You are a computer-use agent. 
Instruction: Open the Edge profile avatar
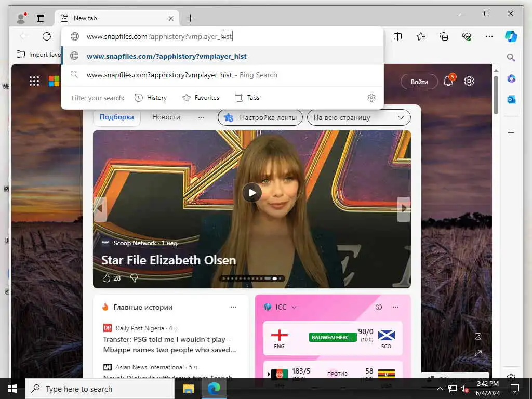pyautogui.click(x=21, y=18)
